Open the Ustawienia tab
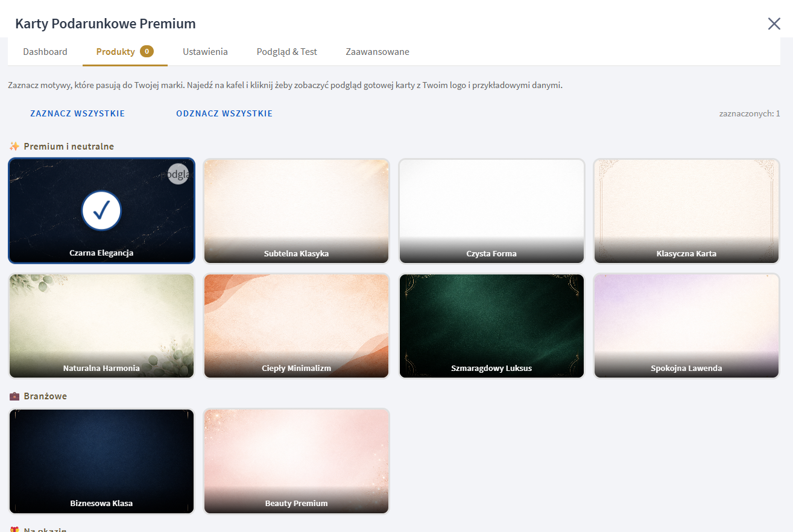793x532 pixels. (x=205, y=52)
